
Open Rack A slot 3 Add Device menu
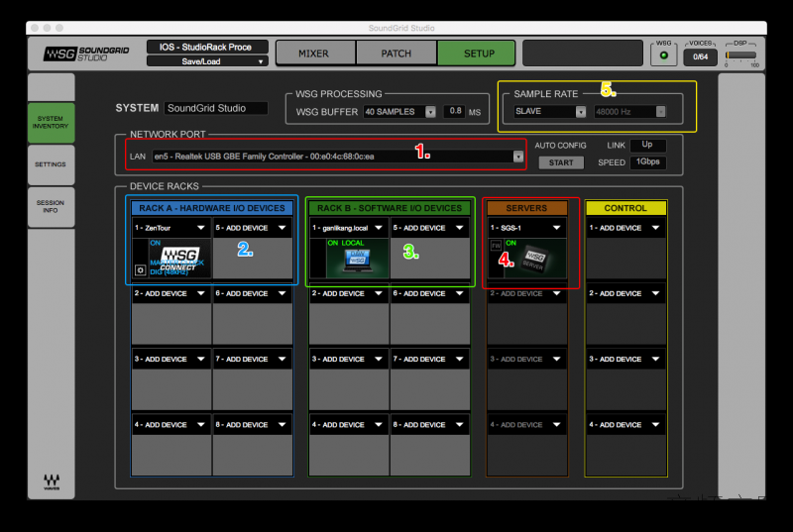(x=170, y=360)
